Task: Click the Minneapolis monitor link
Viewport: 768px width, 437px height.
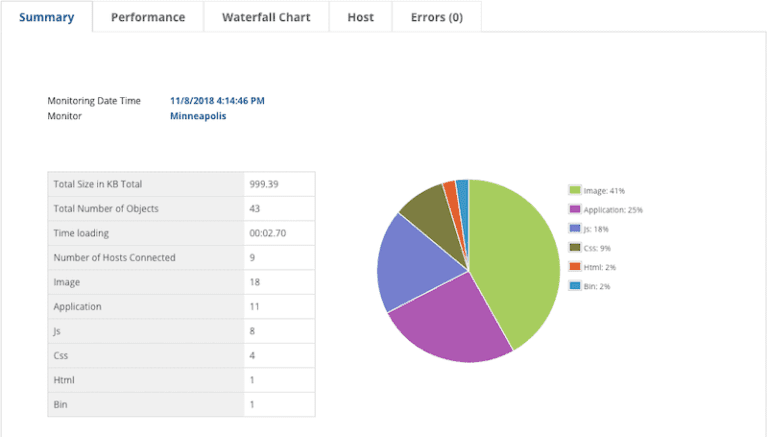Action: click(x=198, y=116)
